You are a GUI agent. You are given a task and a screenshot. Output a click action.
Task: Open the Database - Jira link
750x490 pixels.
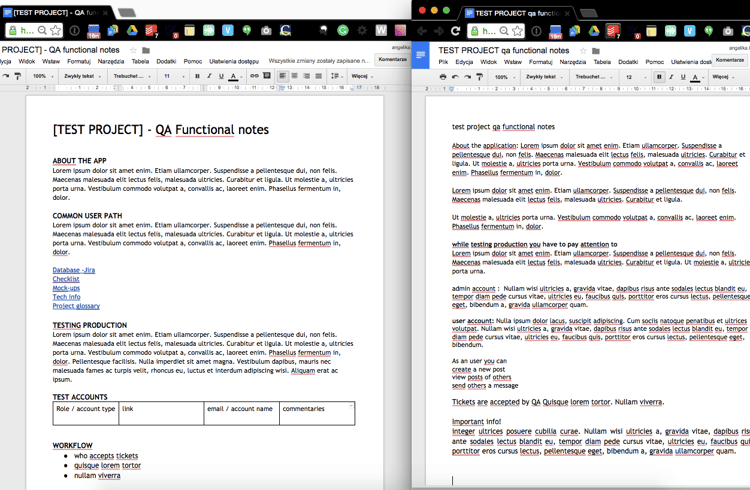click(74, 270)
